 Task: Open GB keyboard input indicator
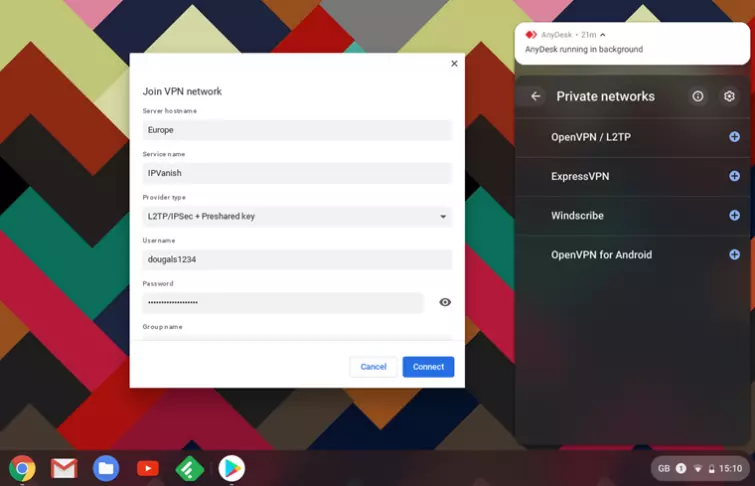664,468
